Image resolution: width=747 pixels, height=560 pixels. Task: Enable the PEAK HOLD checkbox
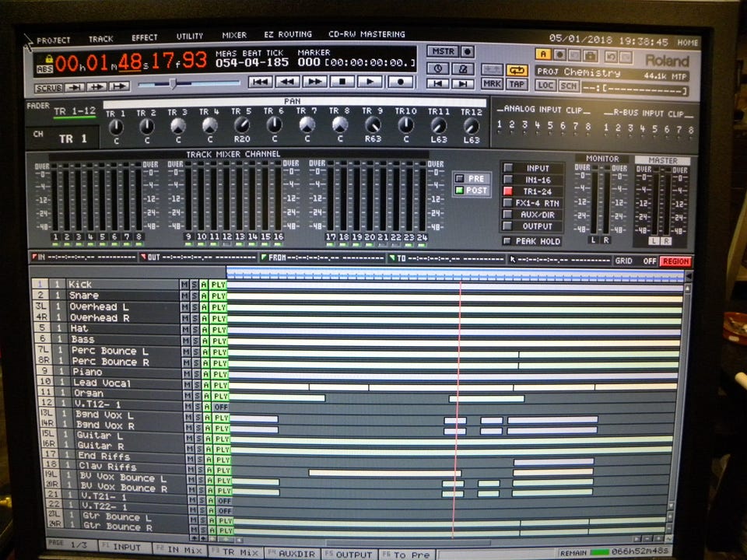tap(507, 241)
